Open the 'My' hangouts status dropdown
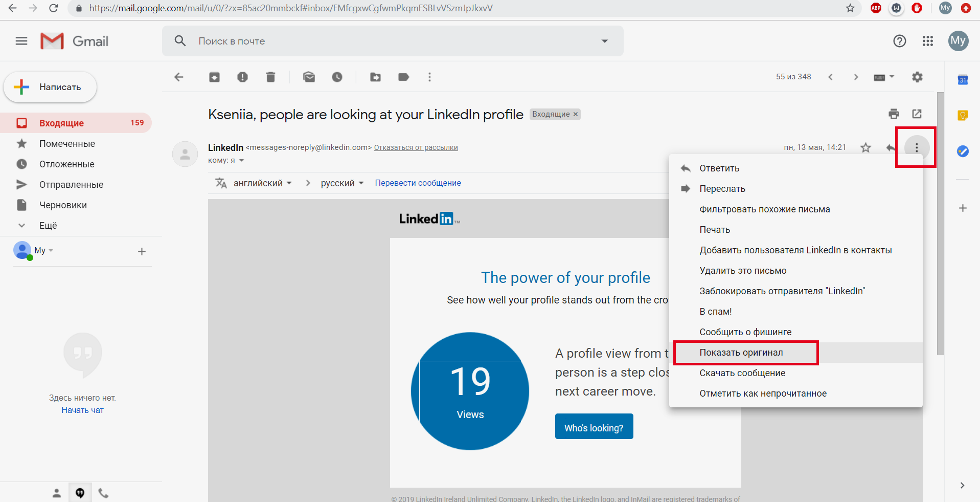The image size is (980, 502). point(43,250)
